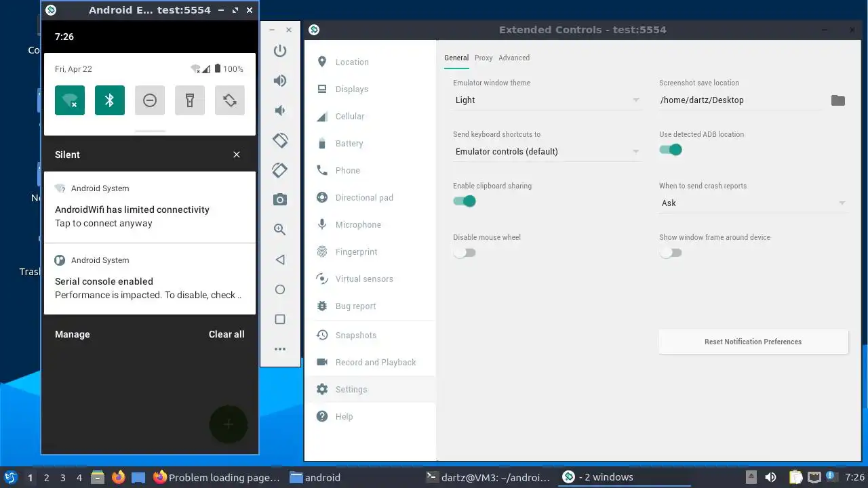868x488 pixels.
Task: Open Snapshots in sidebar
Action: [x=370, y=335]
